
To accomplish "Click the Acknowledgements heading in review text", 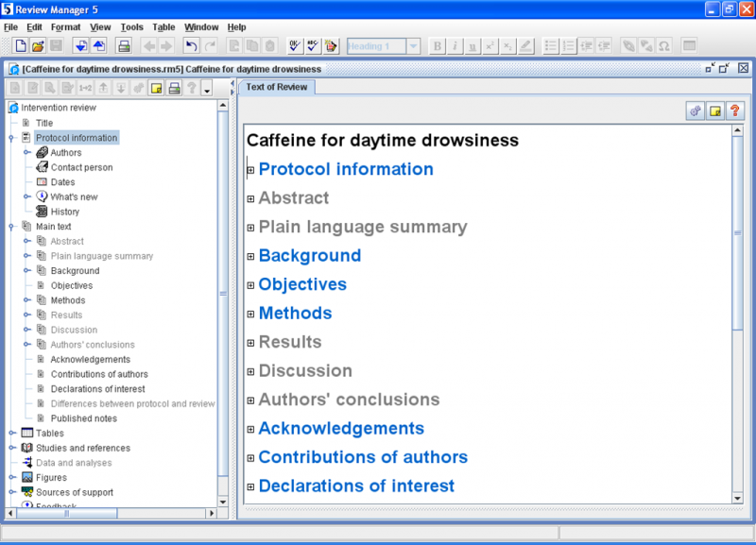I will (341, 429).
